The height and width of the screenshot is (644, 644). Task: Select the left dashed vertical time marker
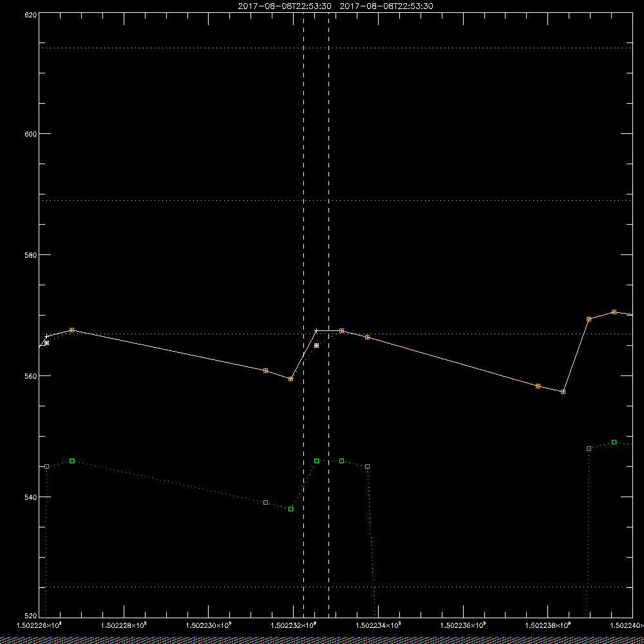point(303,315)
